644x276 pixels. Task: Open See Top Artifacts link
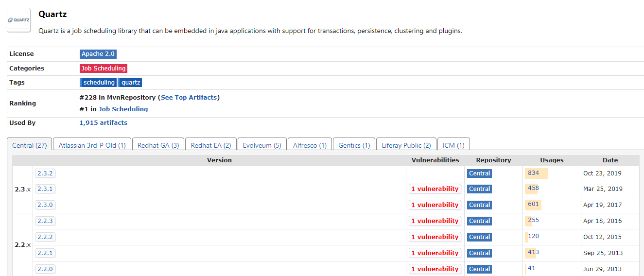click(189, 97)
